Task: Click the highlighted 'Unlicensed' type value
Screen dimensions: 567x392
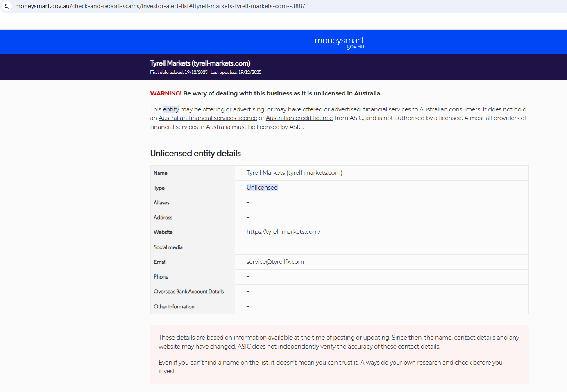Action: click(262, 188)
